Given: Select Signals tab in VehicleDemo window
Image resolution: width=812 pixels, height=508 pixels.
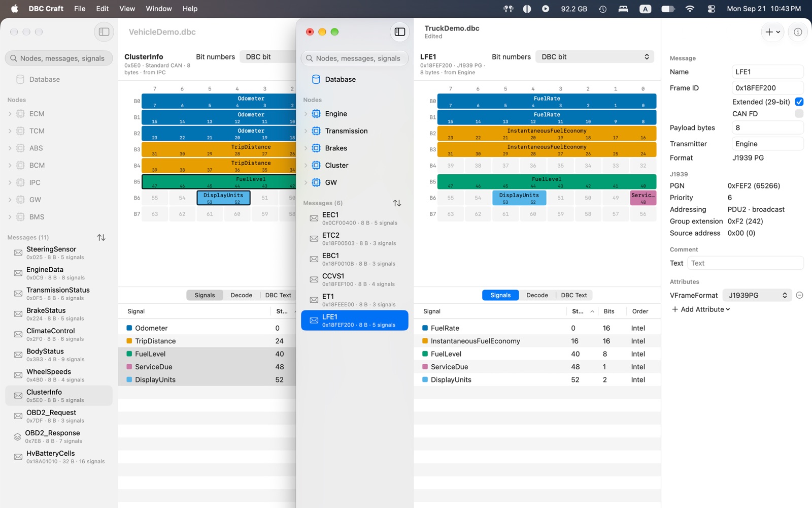Looking at the screenshot, I should coord(205,295).
